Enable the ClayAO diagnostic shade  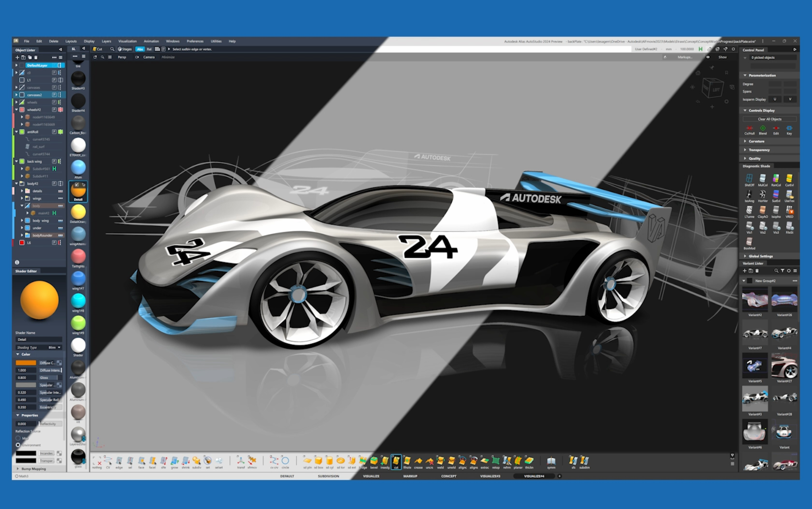point(763,212)
